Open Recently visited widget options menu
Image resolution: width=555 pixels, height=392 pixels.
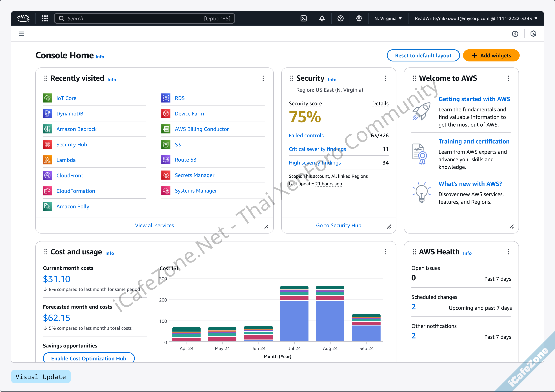pyautogui.click(x=263, y=78)
